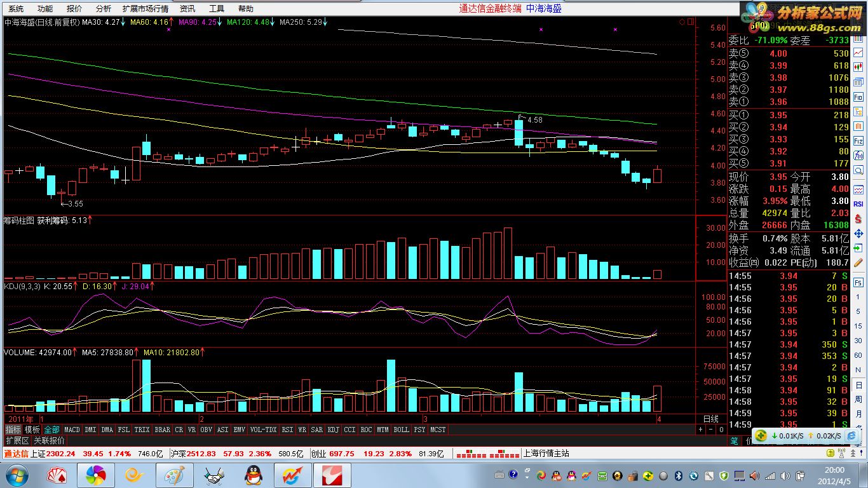Switch indicator to OBV
The image size is (868, 488).
tap(207, 430)
